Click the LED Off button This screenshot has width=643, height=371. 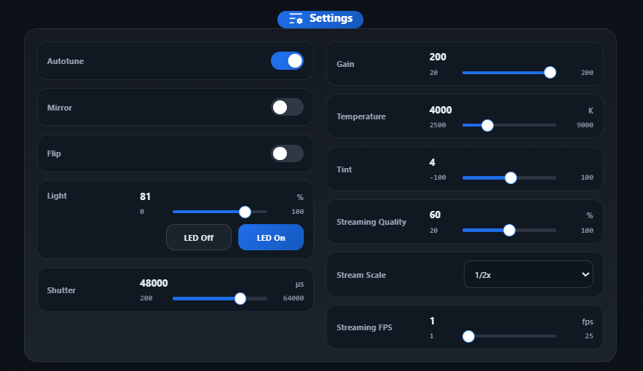pos(199,237)
